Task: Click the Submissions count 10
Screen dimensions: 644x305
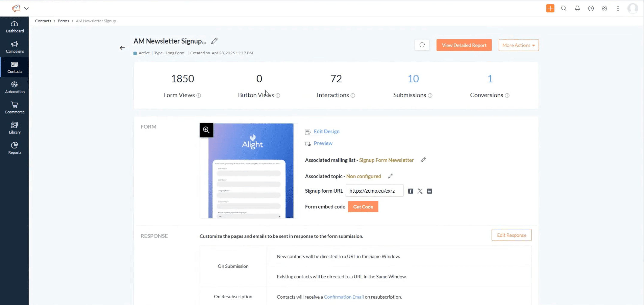Action: click(413, 79)
